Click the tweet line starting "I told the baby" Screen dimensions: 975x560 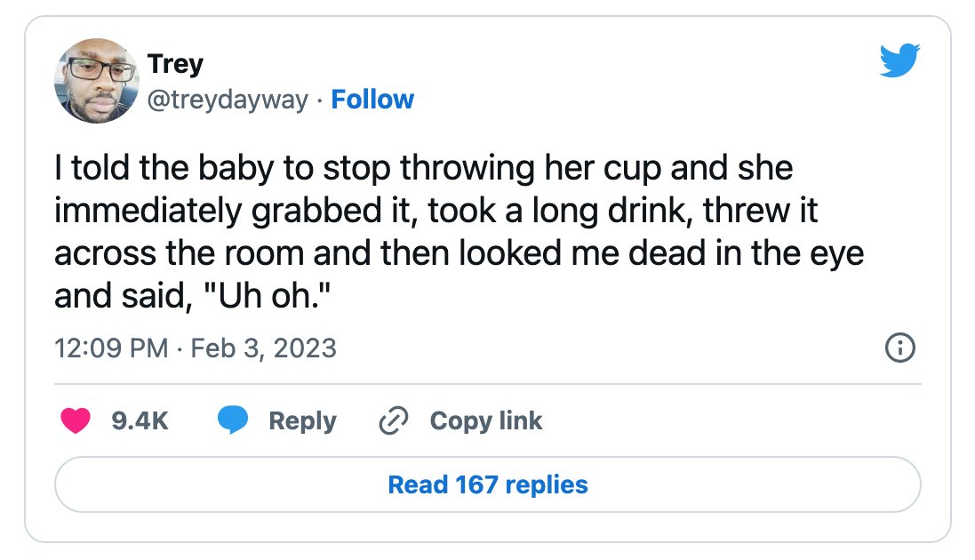(x=424, y=168)
